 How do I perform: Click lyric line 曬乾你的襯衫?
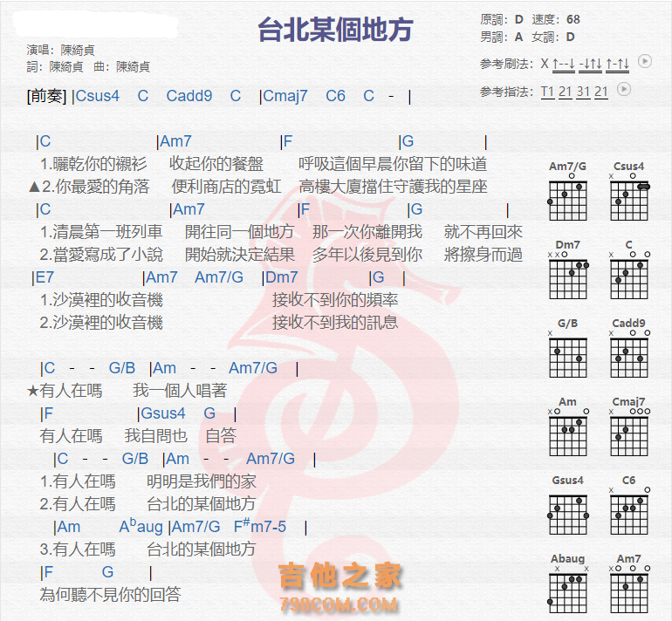click(x=99, y=164)
